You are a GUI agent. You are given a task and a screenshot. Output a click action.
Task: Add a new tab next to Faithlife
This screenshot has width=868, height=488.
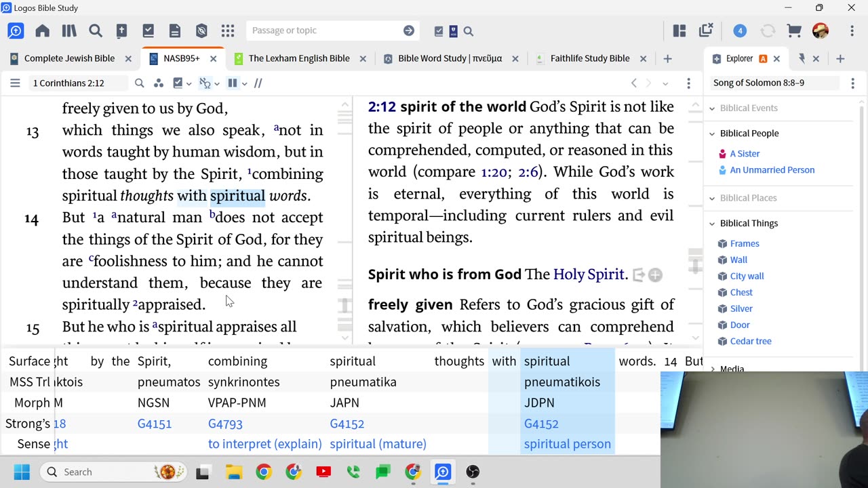coord(667,59)
